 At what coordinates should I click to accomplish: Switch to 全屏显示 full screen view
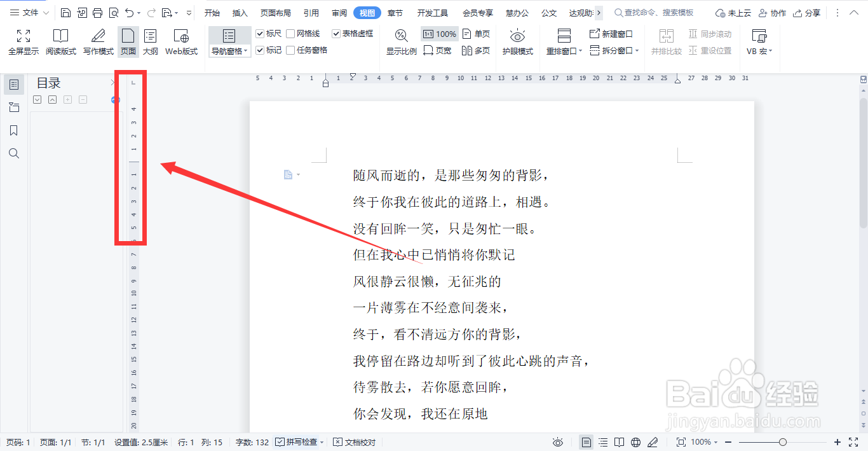point(24,42)
